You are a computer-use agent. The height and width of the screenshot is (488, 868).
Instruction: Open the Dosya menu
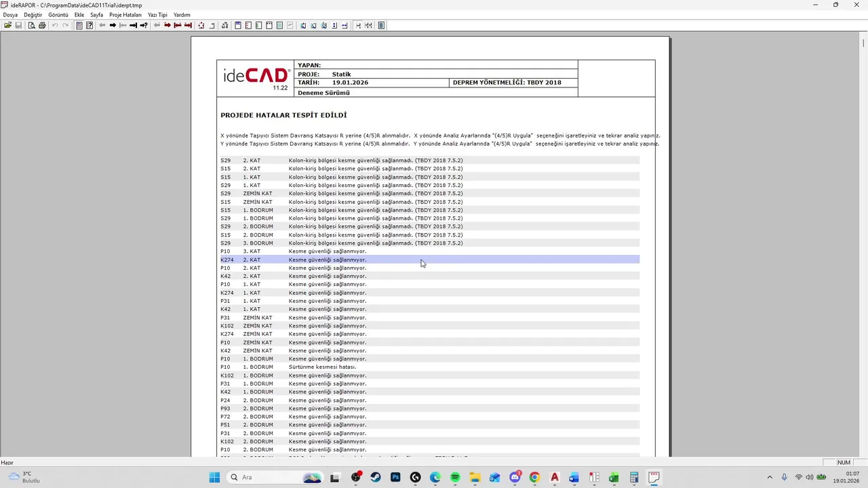pyautogui.click(x=10, y=15)
